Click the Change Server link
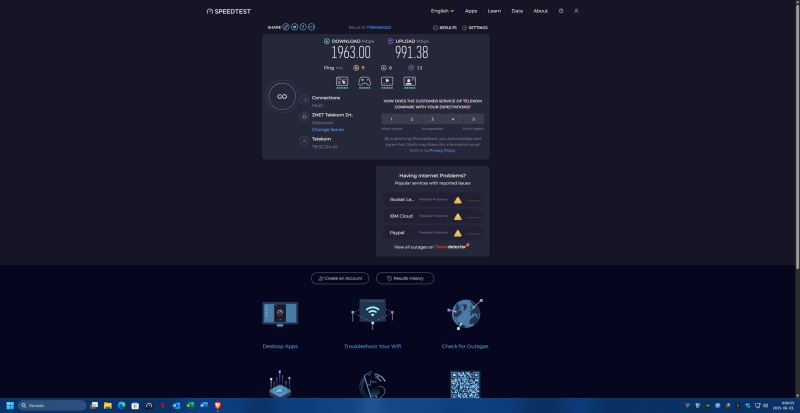 [328, 130]
